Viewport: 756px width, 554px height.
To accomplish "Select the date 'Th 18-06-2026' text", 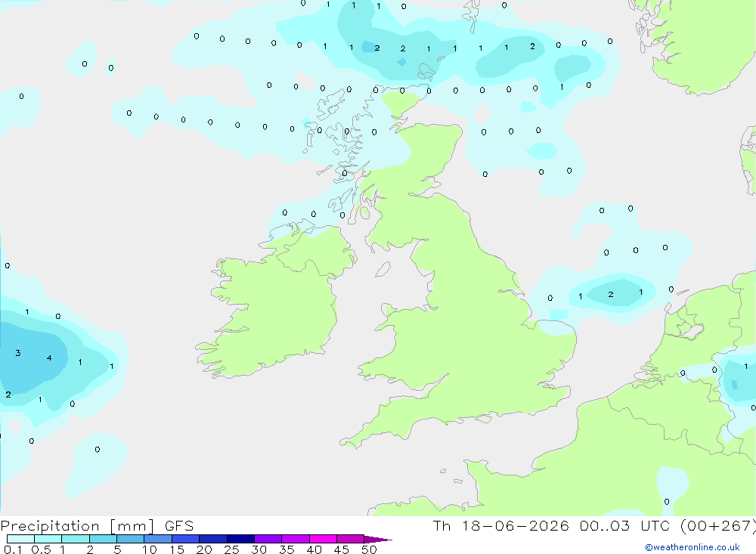I will click(501, 526).
